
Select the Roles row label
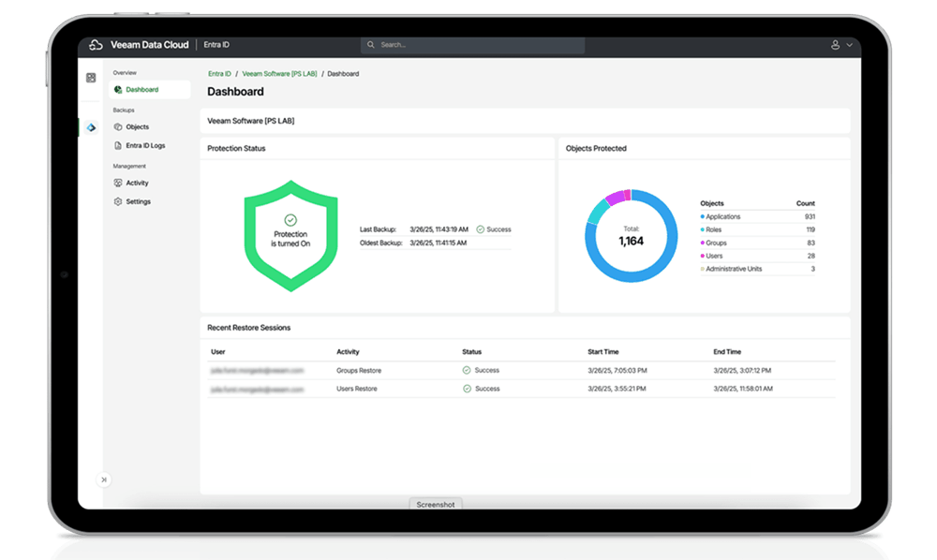(x=713, y=229)
